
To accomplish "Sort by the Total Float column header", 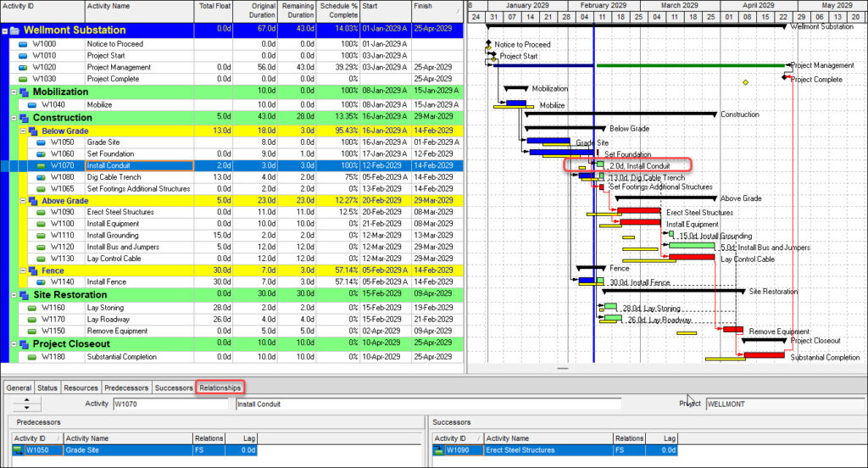I will pyautogui.click(x=214, y=11).
